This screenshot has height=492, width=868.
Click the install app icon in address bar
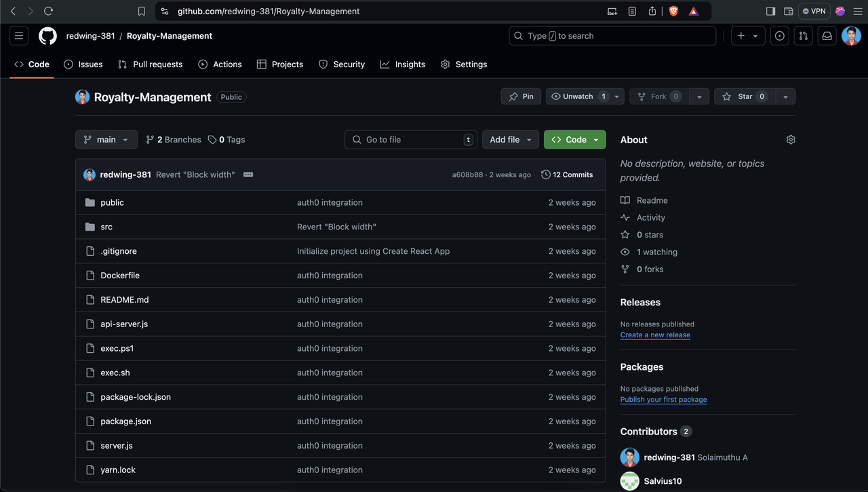pyautogui.click(x=612, y=11)
